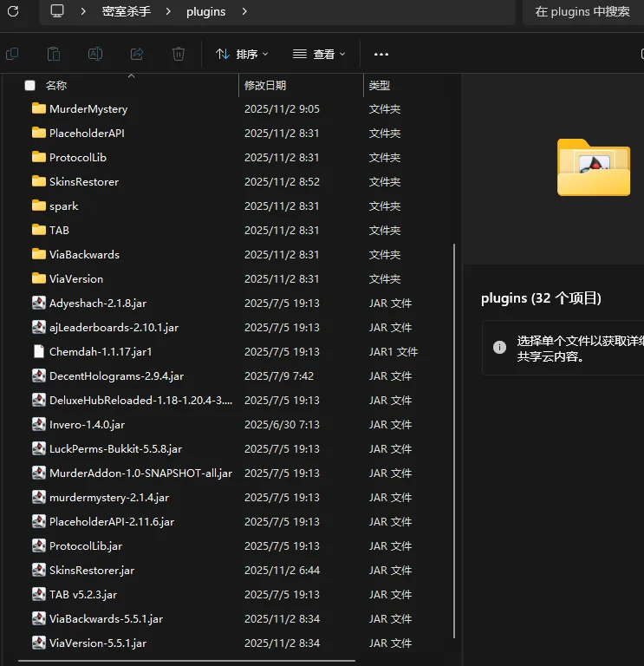Open the See more three-dots menu
Viewport: 644px width, 666px height.
tap(381, 55)
